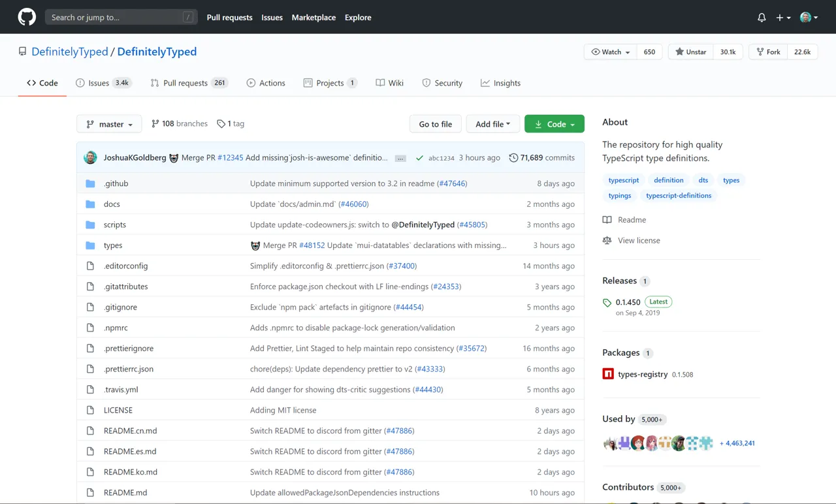Click the types-registry package icon
The height and width of the screenshot is (504, 836).
click(607, 373)
